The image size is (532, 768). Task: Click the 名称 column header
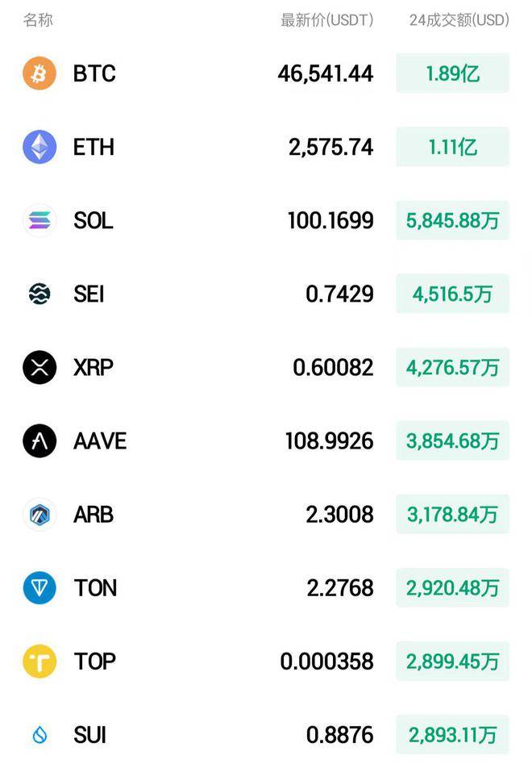click(38, 20)
